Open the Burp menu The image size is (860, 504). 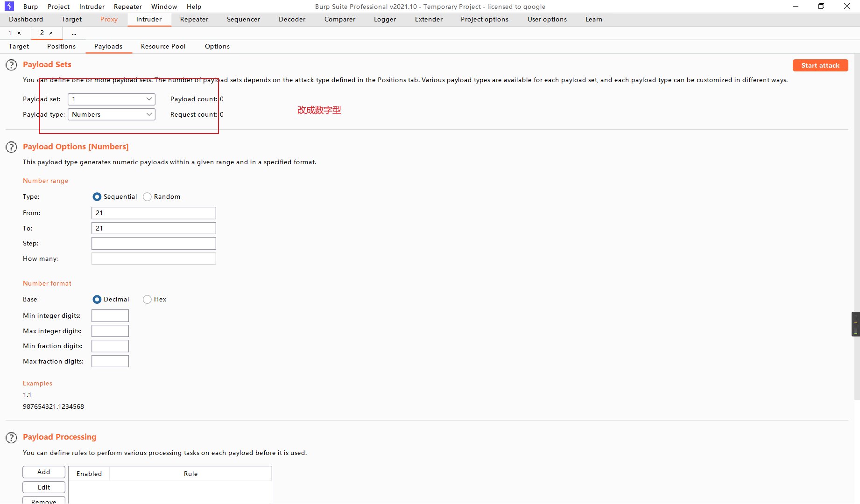pyautogui.click(x=30, y=7)
